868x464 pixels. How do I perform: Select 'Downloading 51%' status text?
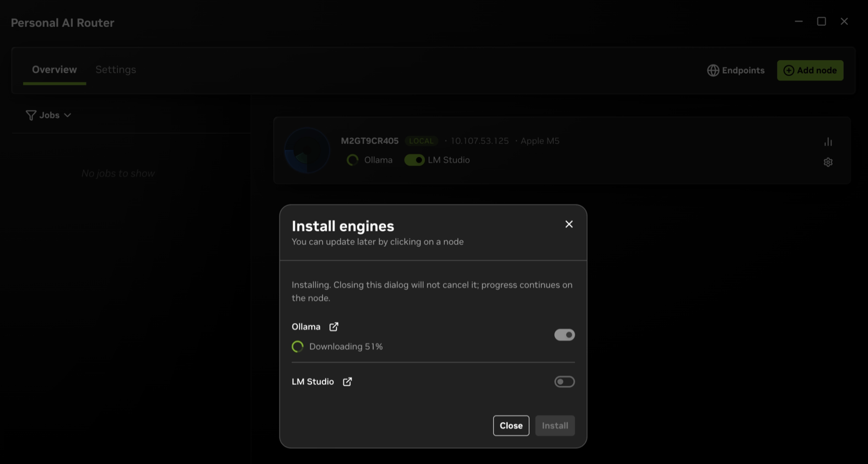(346, 347)
